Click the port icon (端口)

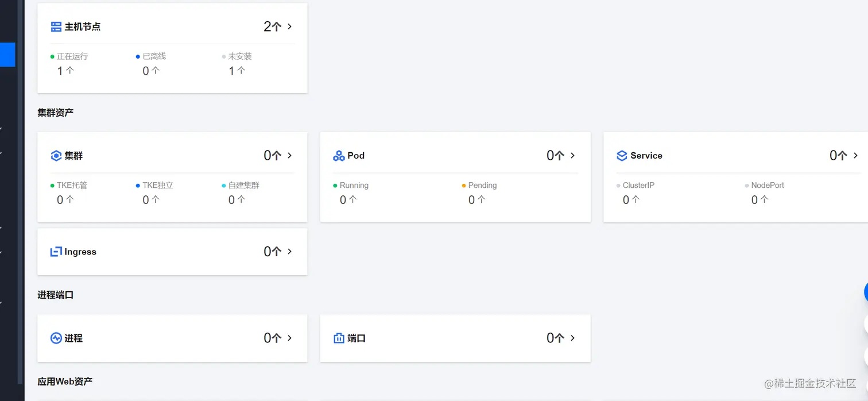coord(339,338)
